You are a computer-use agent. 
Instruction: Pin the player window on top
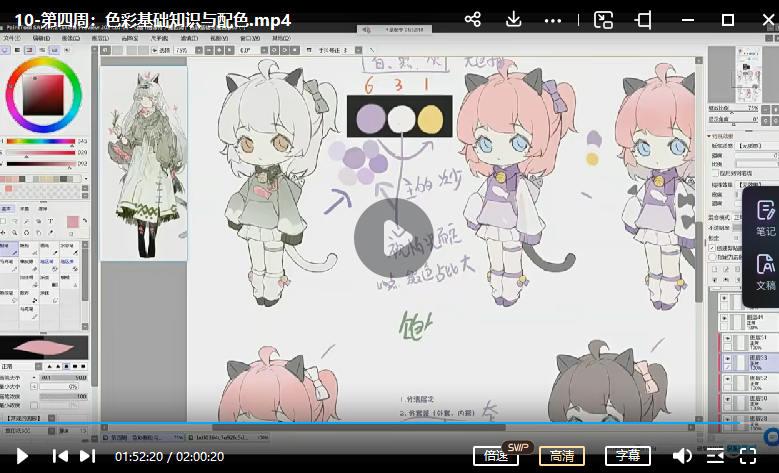(643, 19)
